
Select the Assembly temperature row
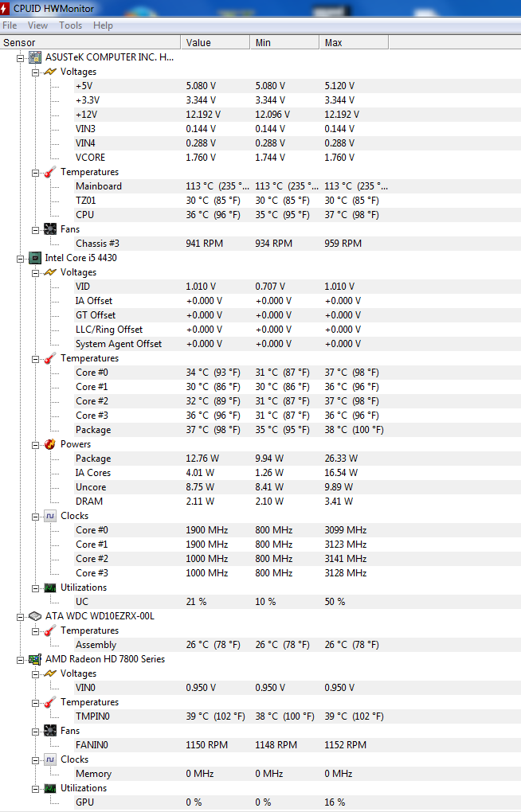pyautogui.click(x=298, y=645)
